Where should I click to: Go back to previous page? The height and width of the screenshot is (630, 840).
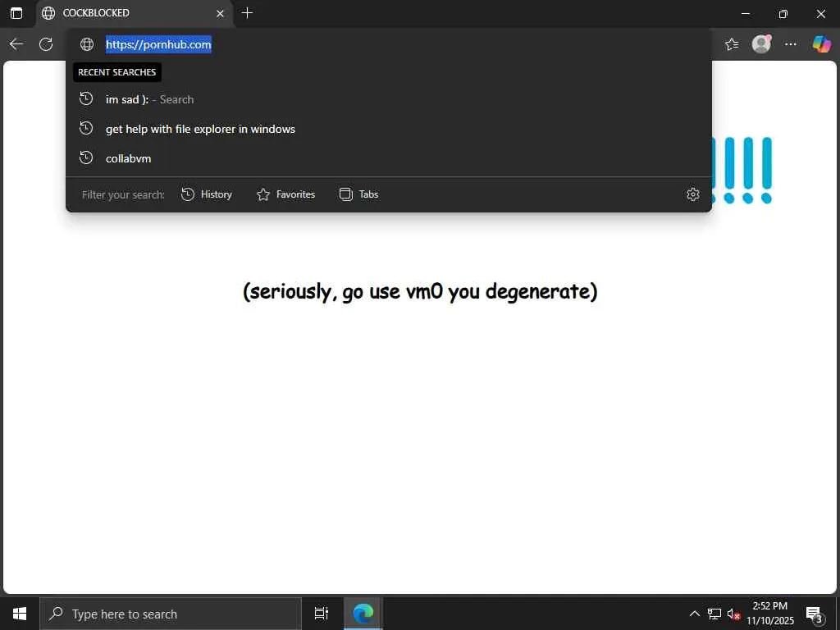tap(16, 44)
